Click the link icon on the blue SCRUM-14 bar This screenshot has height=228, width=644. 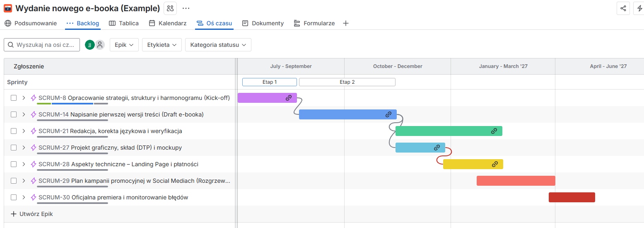(388, 114)
